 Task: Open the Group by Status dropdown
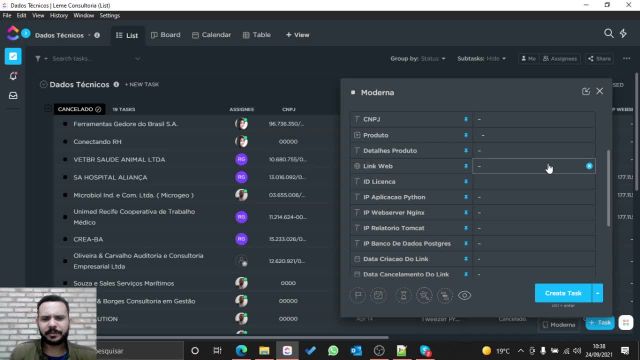click(x=418, y=59)
